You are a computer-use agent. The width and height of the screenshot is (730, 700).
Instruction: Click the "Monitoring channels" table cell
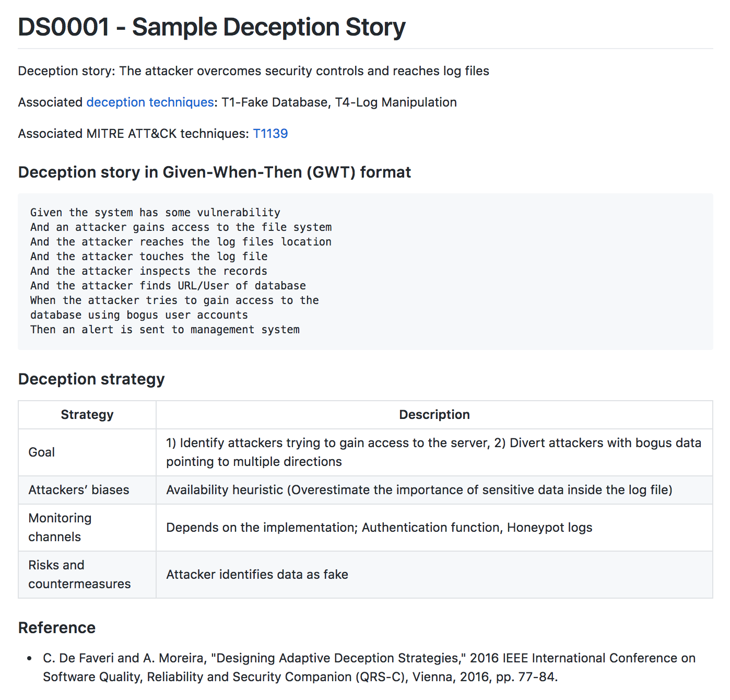(x=87, y=528)
